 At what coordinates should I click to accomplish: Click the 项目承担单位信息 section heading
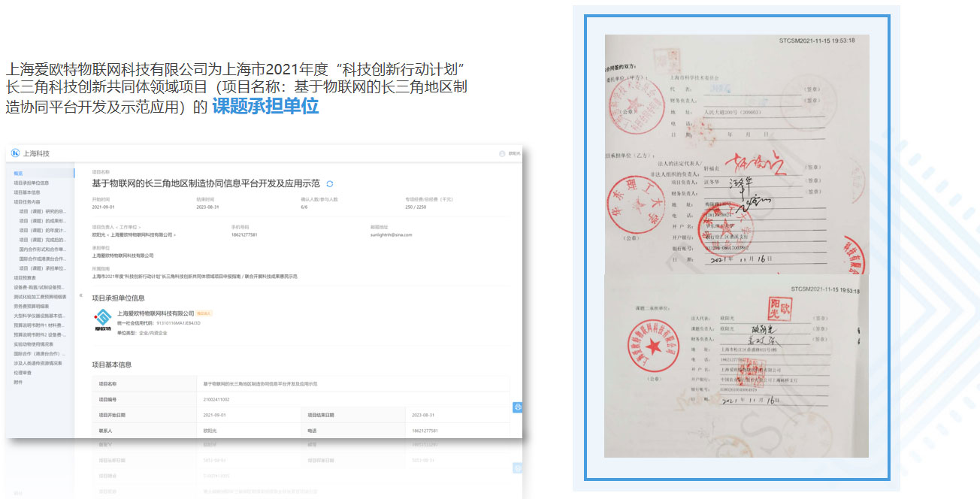coord(118,298)
